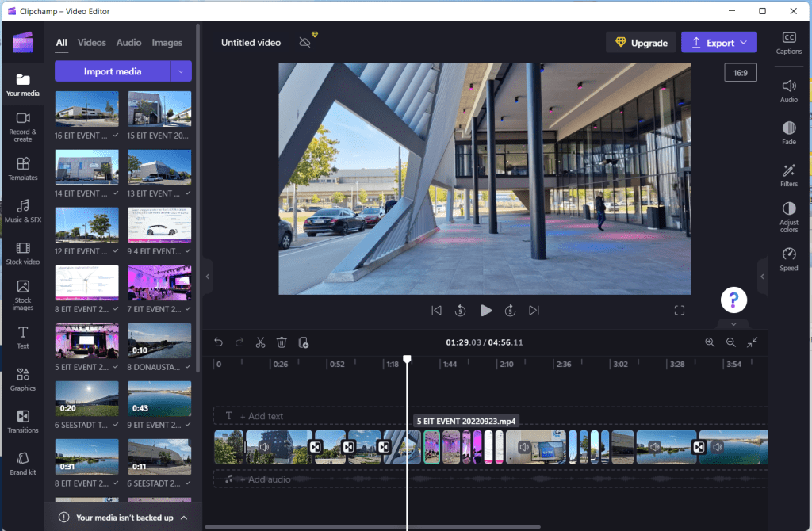
Task: Expand the Import media dropdown arrow
Action: pos(182,71)
